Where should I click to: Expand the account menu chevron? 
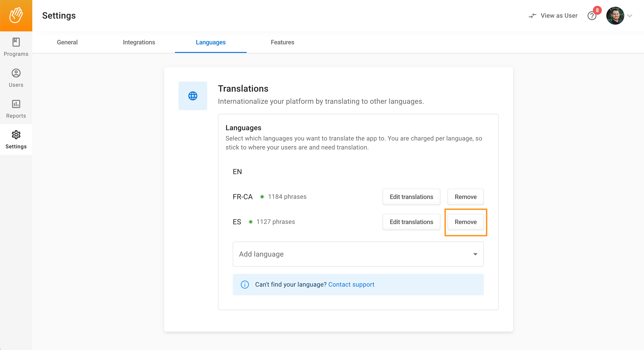pos(630,16)
